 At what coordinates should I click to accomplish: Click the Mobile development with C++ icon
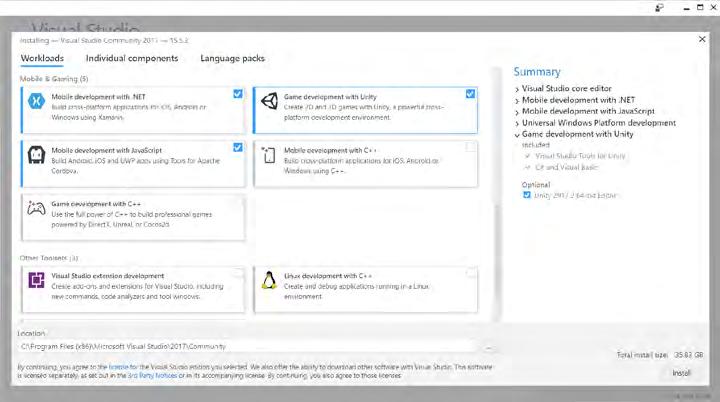tap(269, 155)
